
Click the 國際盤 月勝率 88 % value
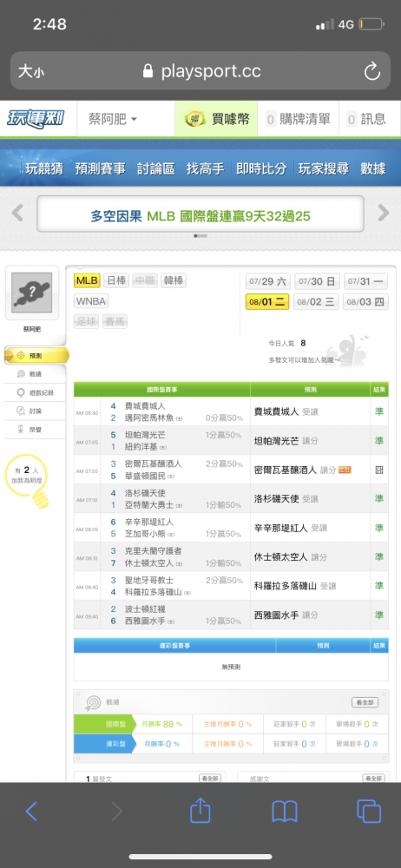pos(161,724)
